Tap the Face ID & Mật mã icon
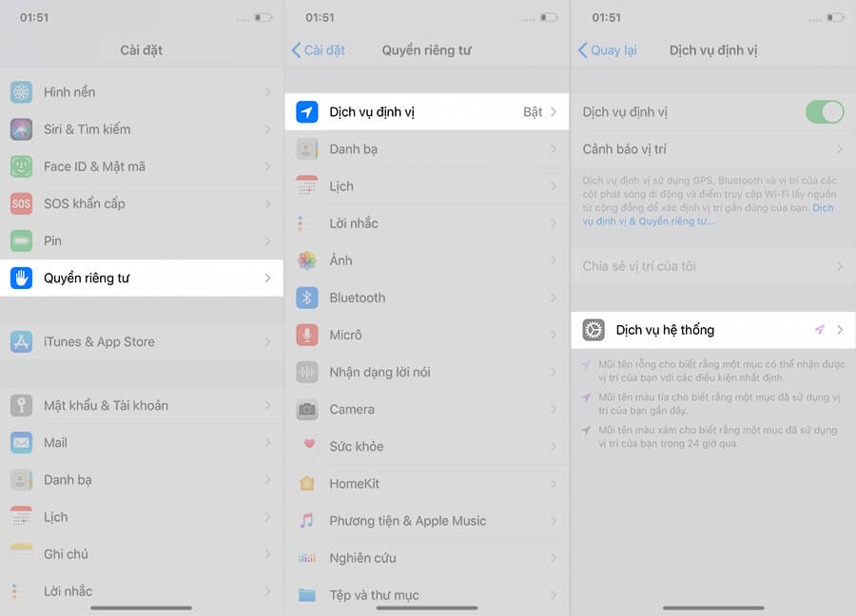The width and height of the screenshot is (856, 616). click(x=21, y=166)
